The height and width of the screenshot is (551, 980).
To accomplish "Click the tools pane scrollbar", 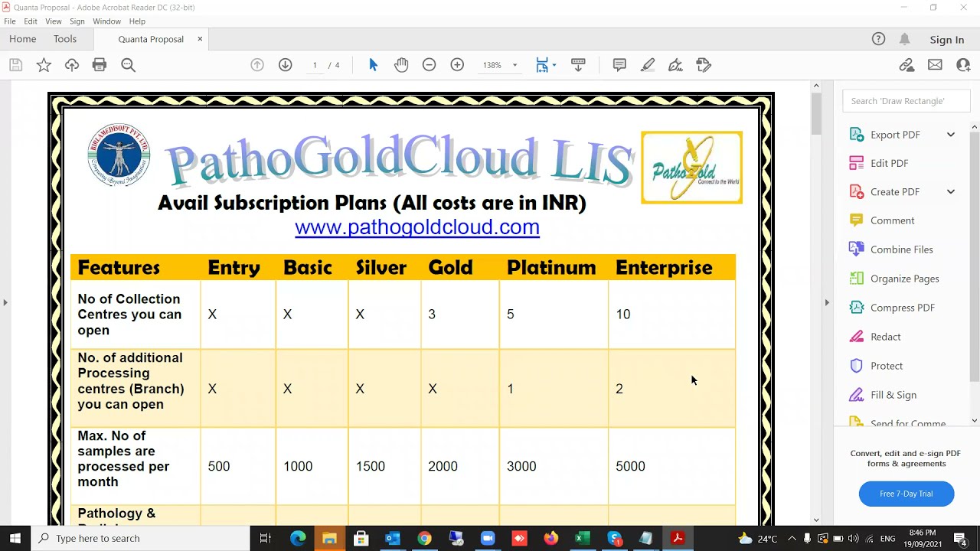I will 975,256.
